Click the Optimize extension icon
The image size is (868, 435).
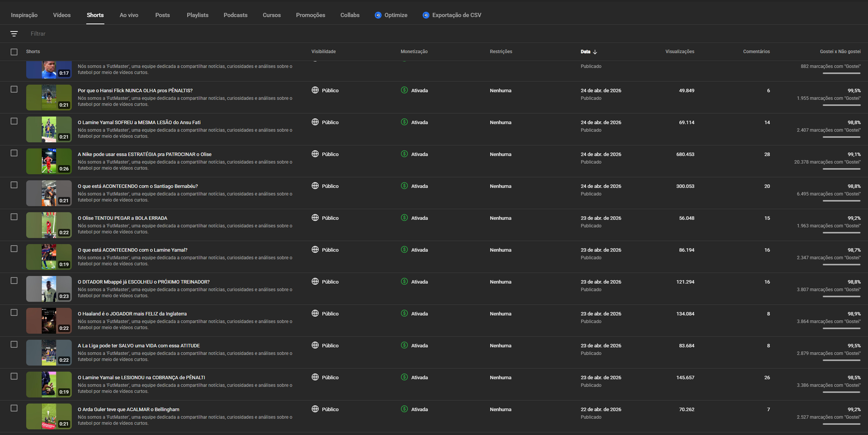click(378, 15)
